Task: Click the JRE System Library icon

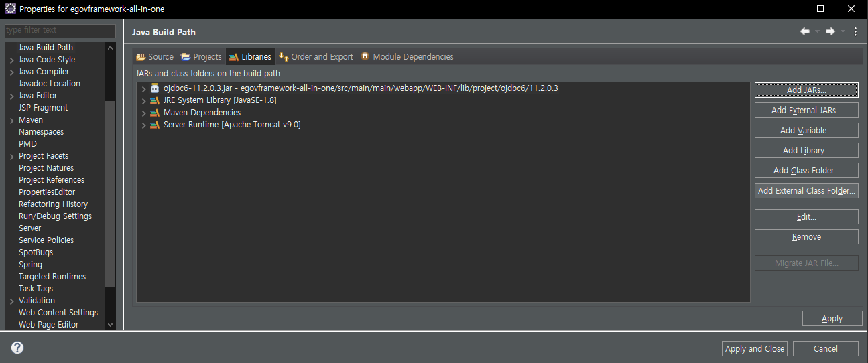Action: click(156, 100)
